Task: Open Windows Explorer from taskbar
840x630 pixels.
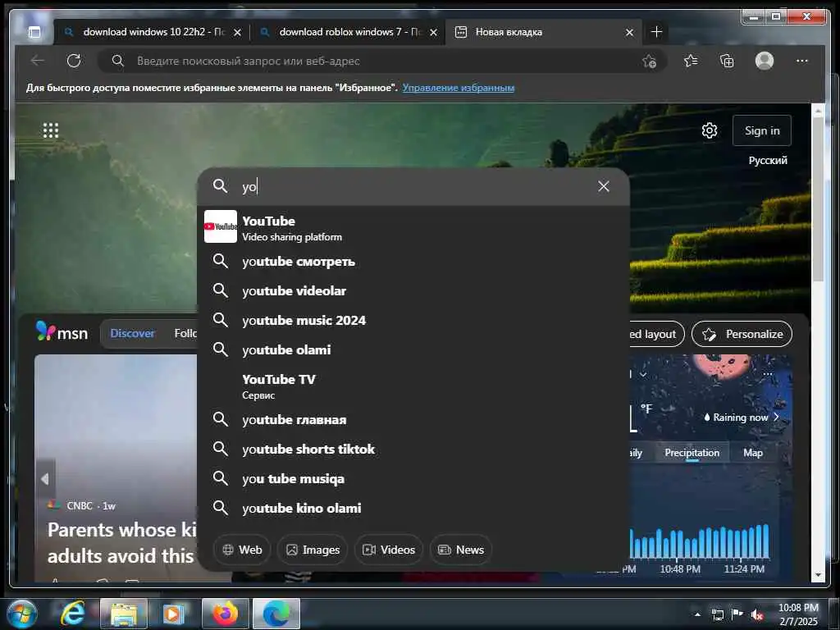Action: pos(124,614)
